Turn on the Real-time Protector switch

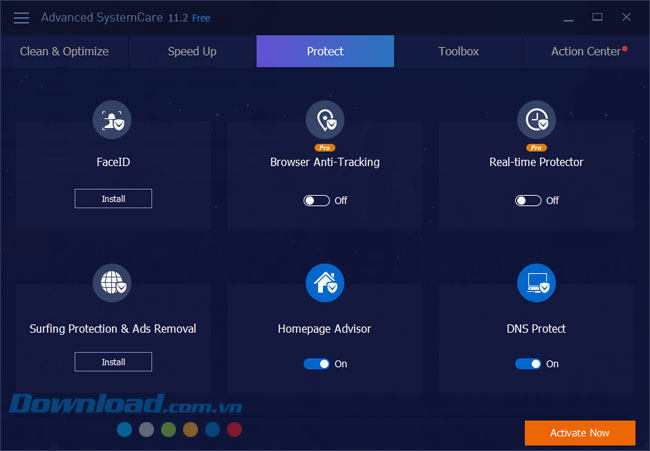pos(528,201)
